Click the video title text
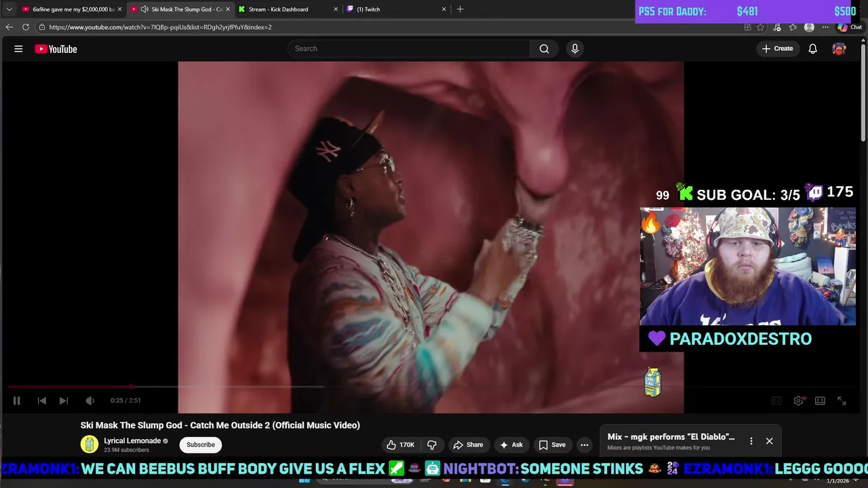The height and width of the screenshot is (488, 868). [220, 425]
